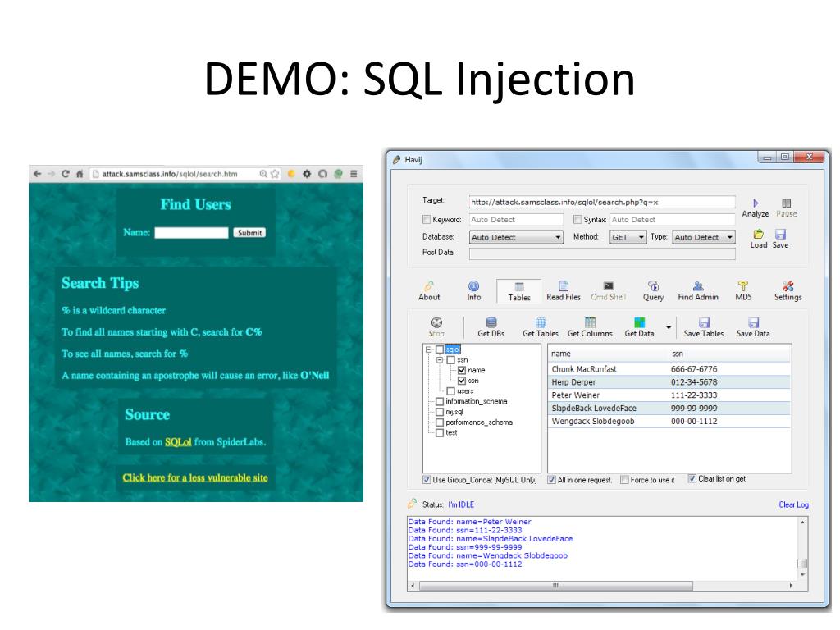The image size is (840, 630).
Task: Toggle Use Group_Concat (MySQL Only) checkbox
Action: point(427,479)
